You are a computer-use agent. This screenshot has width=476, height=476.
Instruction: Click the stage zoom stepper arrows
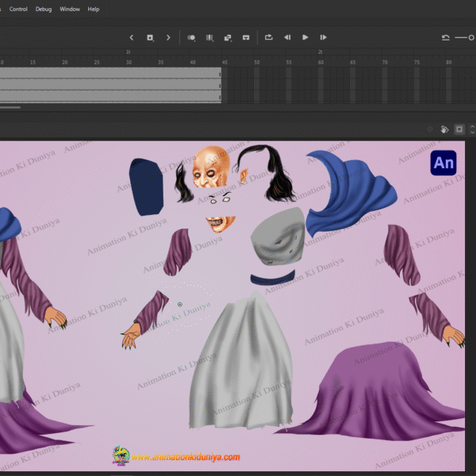pyautogui.click(x=472, y=129)
